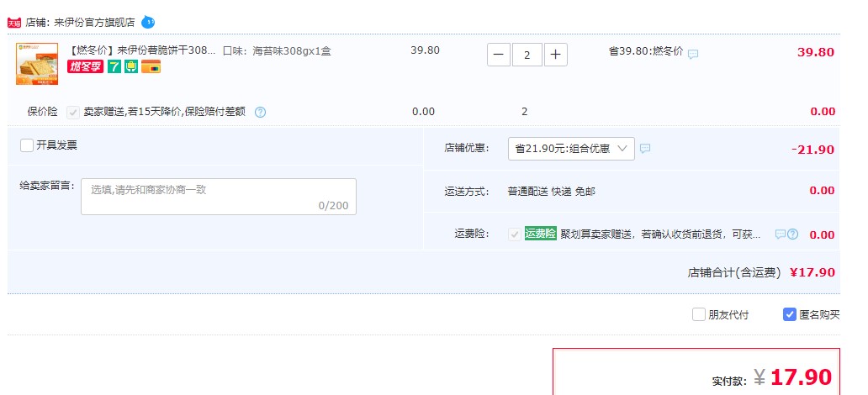Open the 省21.90元:组合优惠 dropdown

571,149
